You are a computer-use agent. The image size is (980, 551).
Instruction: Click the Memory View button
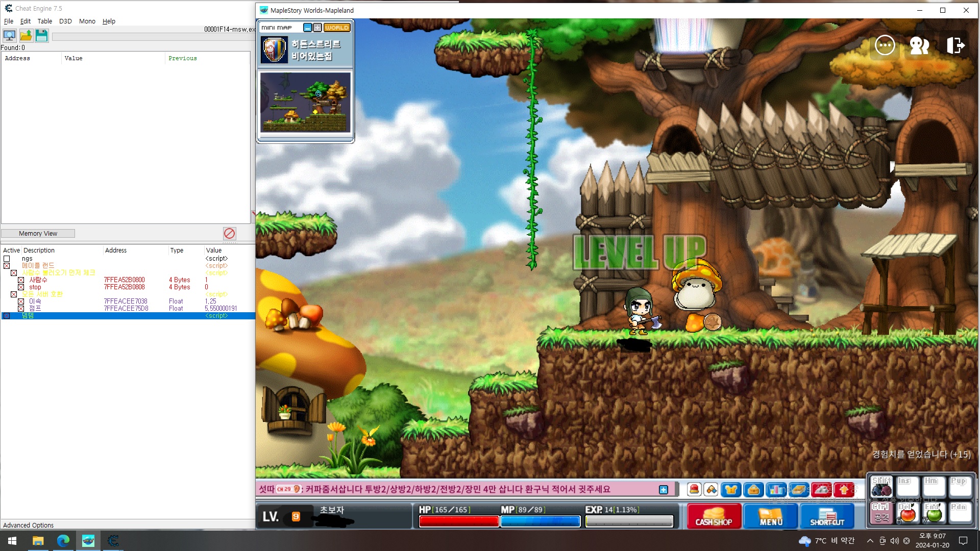(x=38, y=233)
